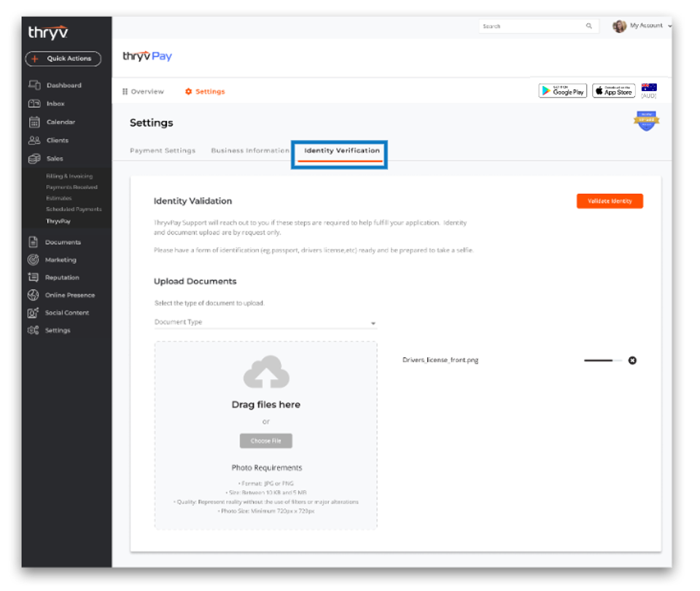This screenshot has width=700, height=591.
Task: Open the Google Play badge
Action: (562, 90)
